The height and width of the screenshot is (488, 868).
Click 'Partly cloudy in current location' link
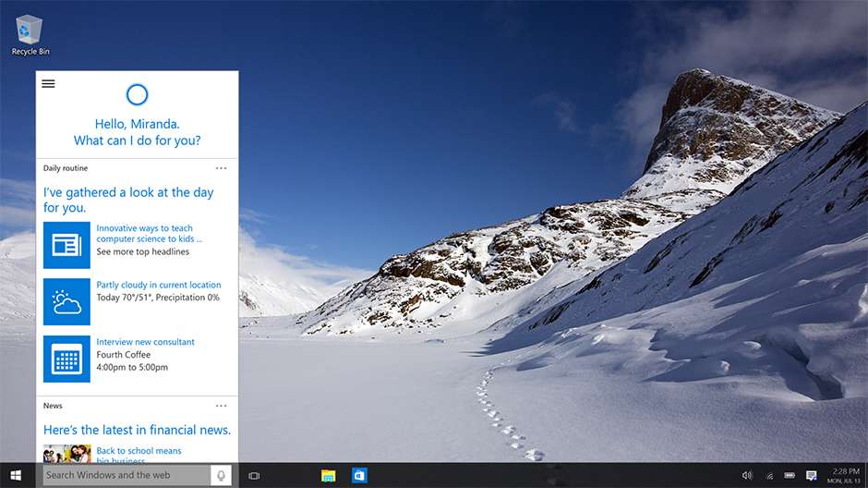click(x=158, y=285)
